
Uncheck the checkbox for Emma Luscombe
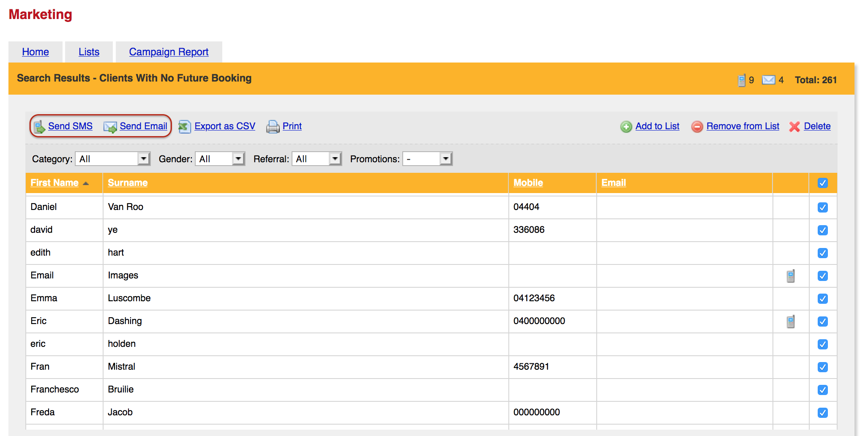click(823, 299)
